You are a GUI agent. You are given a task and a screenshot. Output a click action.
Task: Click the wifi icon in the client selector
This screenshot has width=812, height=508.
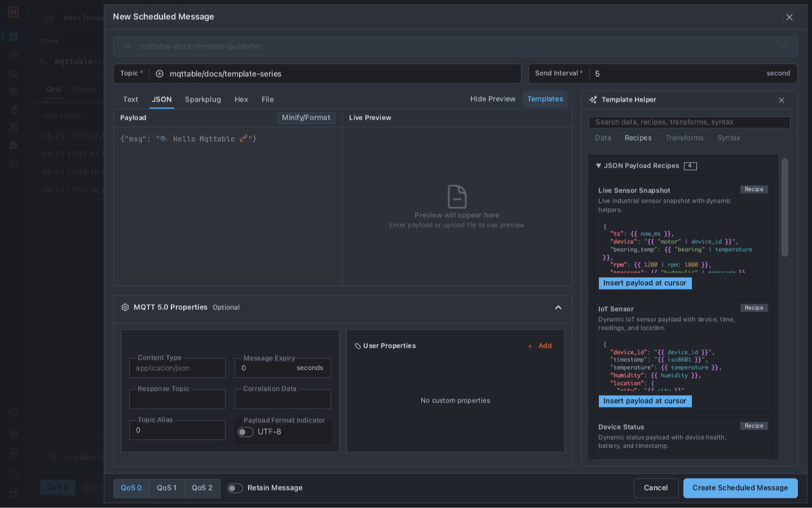pyautogui.click(x=127, y=46)
